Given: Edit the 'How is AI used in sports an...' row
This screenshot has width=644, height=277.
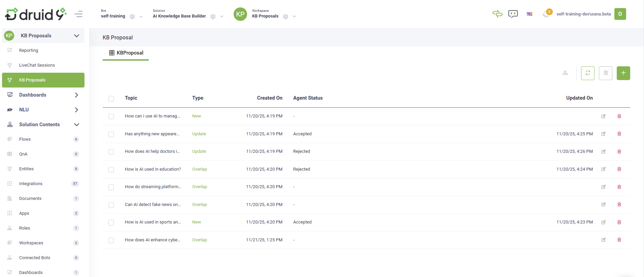Looking at the screenshot, I should tap(604, 222).
